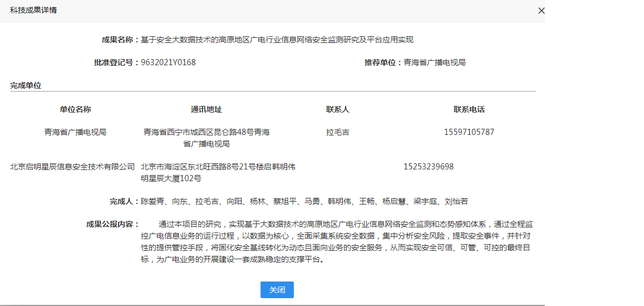644x306 pixels.
Task: Click the 完成单位 section heading
Action: tap(26, 86)
